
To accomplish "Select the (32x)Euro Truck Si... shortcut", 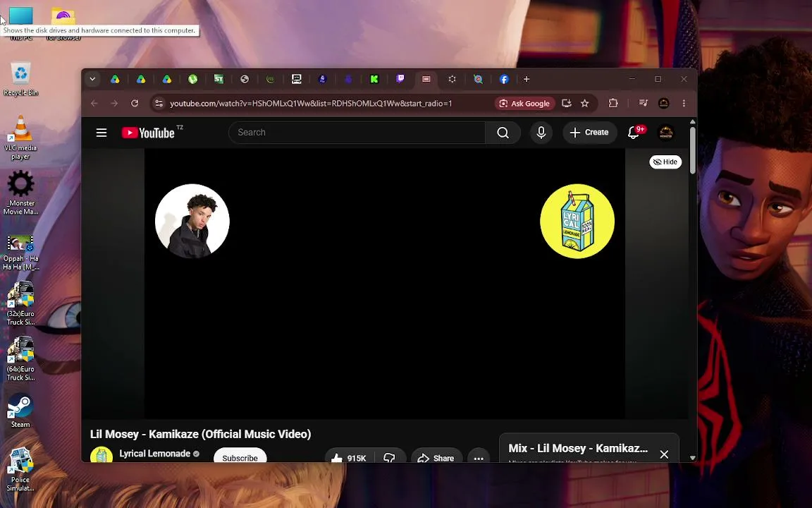I will click(x=20, y=304).
